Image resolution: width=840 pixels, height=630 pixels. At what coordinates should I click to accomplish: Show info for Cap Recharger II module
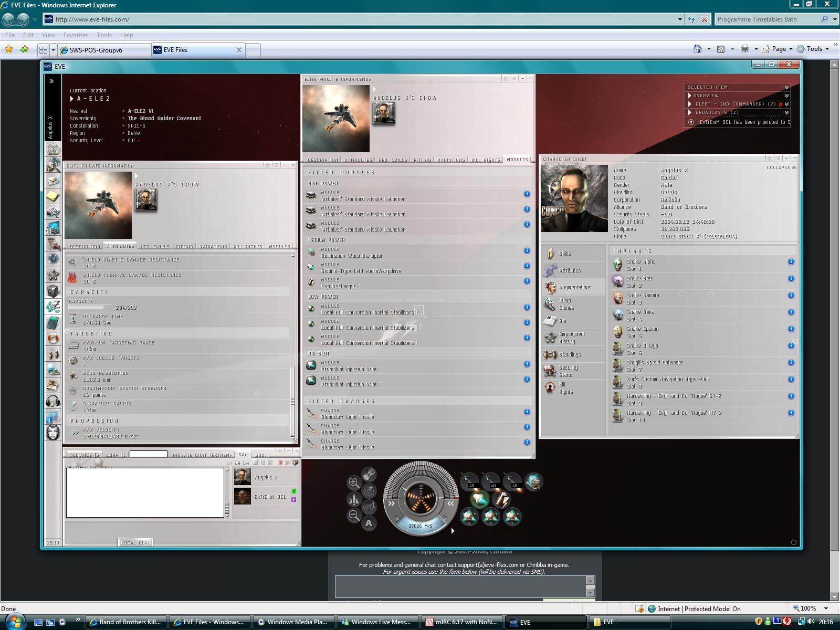(527, 281)
